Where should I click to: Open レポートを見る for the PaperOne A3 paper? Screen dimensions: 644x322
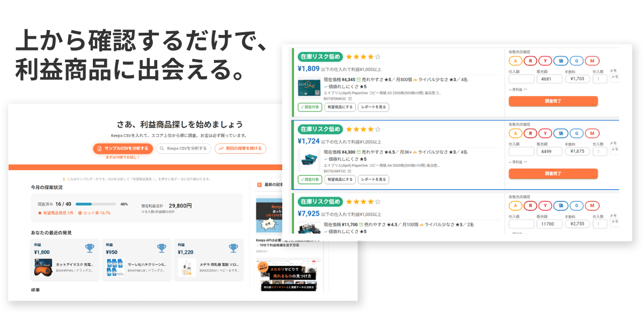tap(372, 107)
